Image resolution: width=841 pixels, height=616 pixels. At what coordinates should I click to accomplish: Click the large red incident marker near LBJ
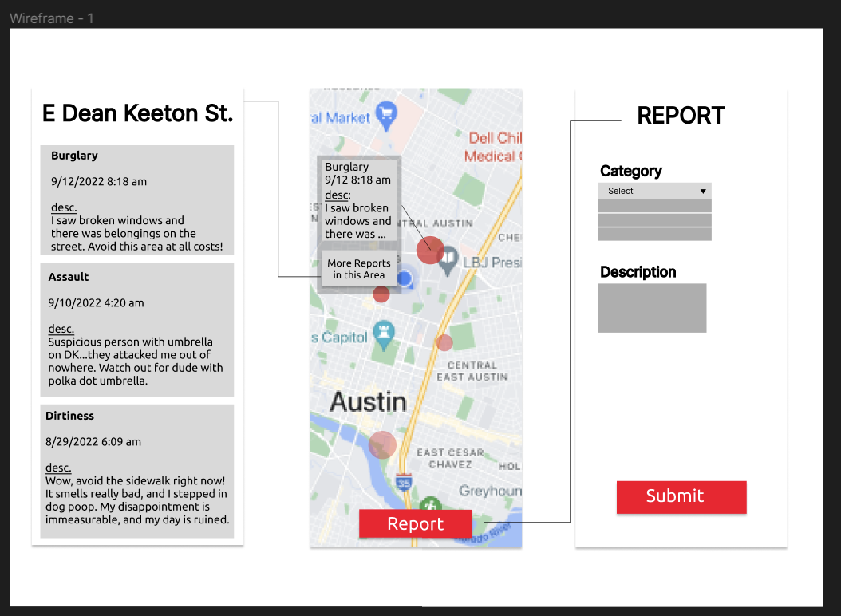[x=430, y=251]
